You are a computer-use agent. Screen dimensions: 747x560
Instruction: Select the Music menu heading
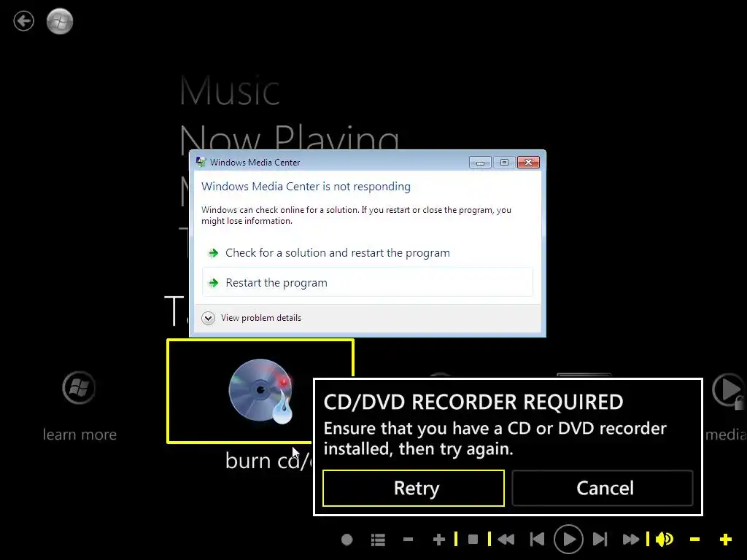coord(229,90)
